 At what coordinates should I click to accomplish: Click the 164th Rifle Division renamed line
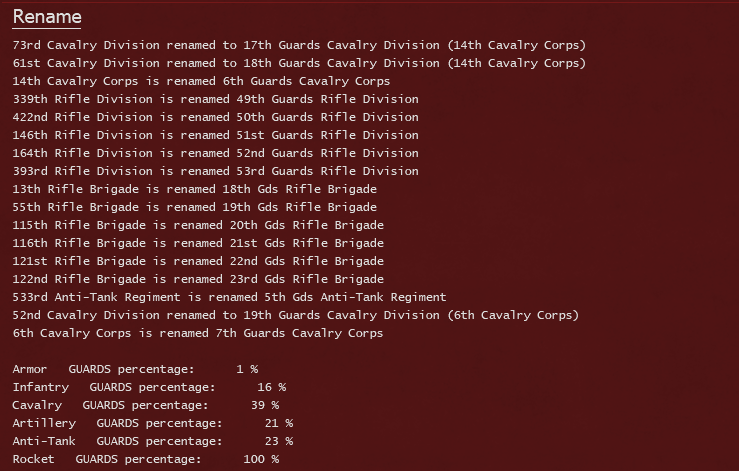pos(215,153)
